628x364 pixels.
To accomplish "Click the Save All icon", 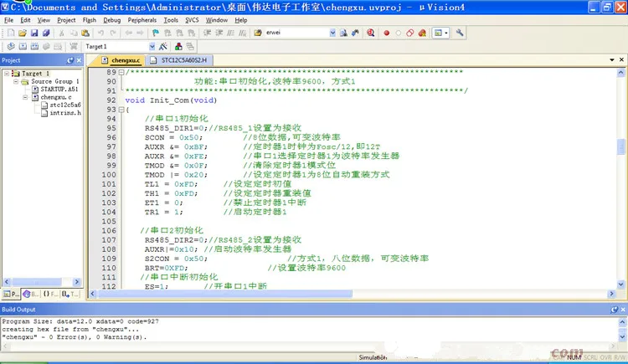I will click(46, 33).
